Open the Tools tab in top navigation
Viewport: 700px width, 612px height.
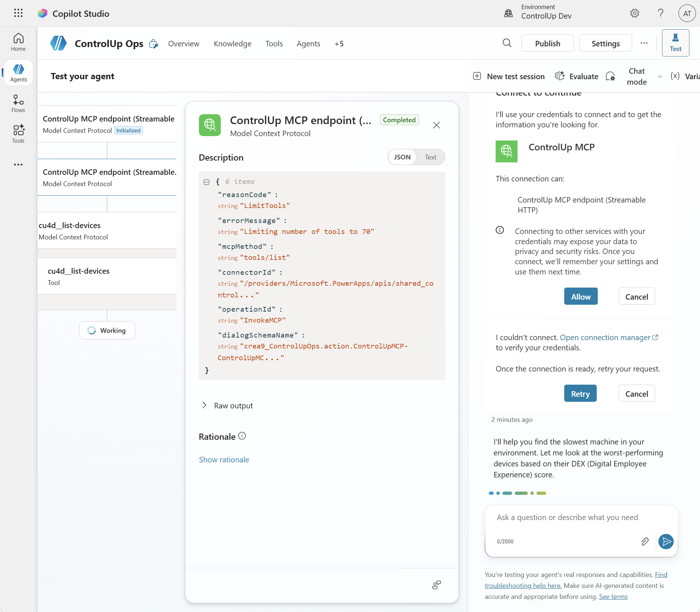pyautogui.click(x=274, y=44)
